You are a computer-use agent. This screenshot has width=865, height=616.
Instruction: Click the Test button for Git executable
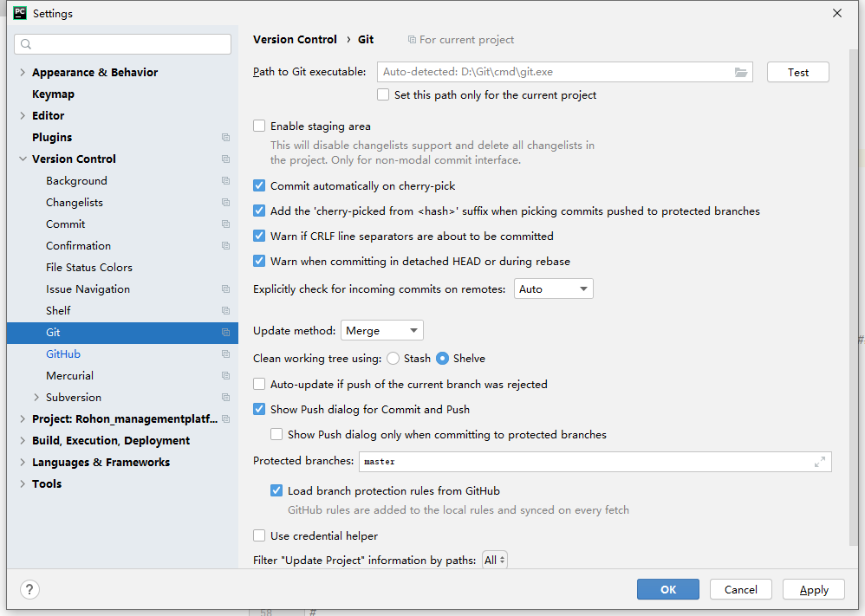pyautogui.click(x=797, y=72)
